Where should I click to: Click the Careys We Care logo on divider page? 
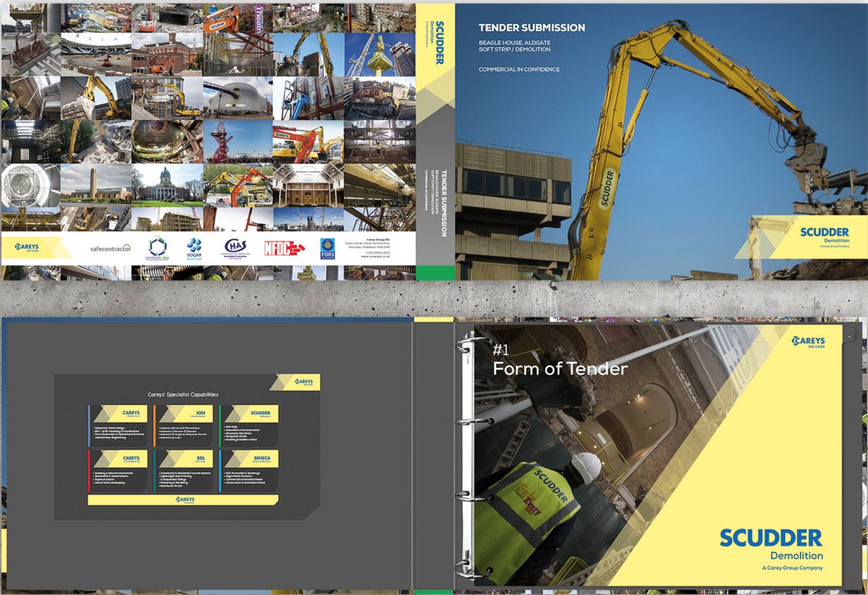point(809,341)
